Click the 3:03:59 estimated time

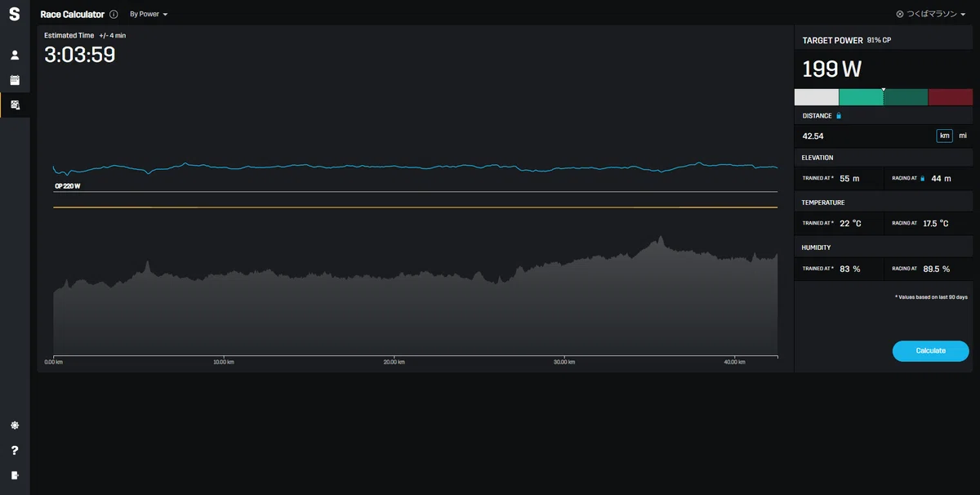point(79,55)
